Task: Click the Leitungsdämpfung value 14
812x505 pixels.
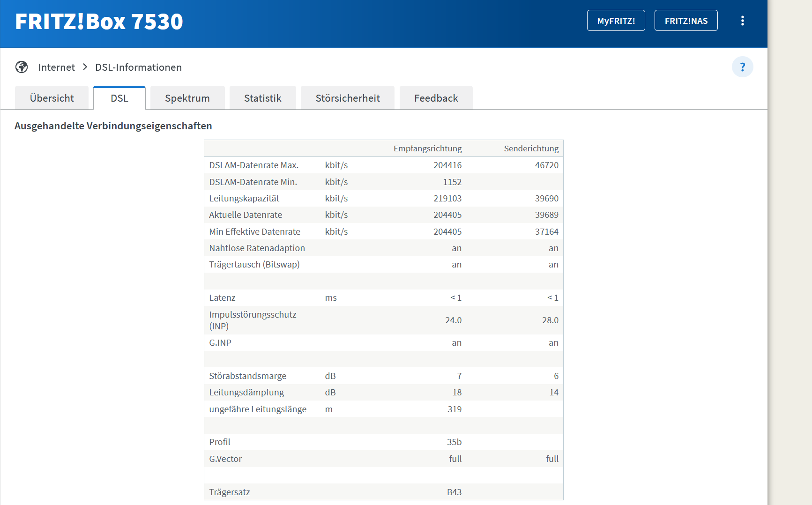Action: coord(554,392)
